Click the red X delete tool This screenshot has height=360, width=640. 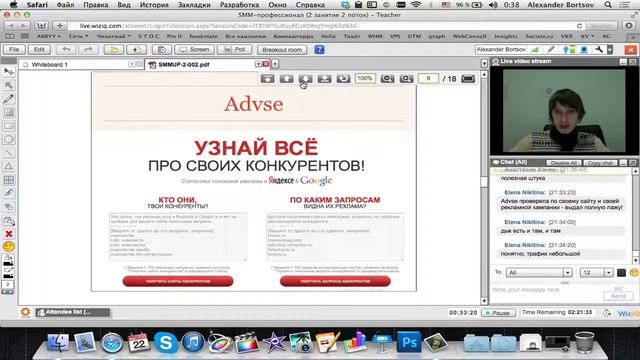coord(9,234)
